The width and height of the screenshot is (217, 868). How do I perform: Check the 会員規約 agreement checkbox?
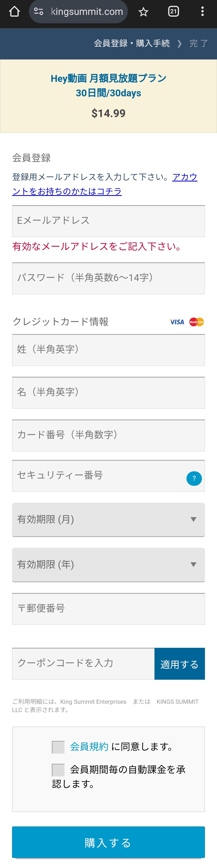point(58,747)
